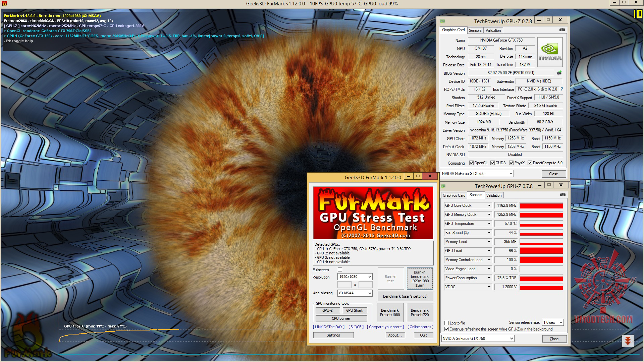
Task: Click the custom resolution width field
Action: tap(344, 285)
